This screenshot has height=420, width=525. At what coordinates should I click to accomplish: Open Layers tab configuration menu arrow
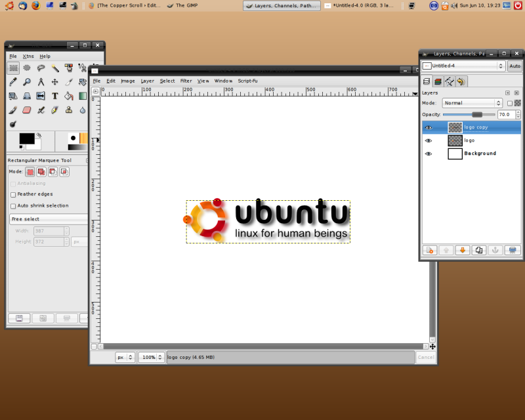click(x=507, y=93)
